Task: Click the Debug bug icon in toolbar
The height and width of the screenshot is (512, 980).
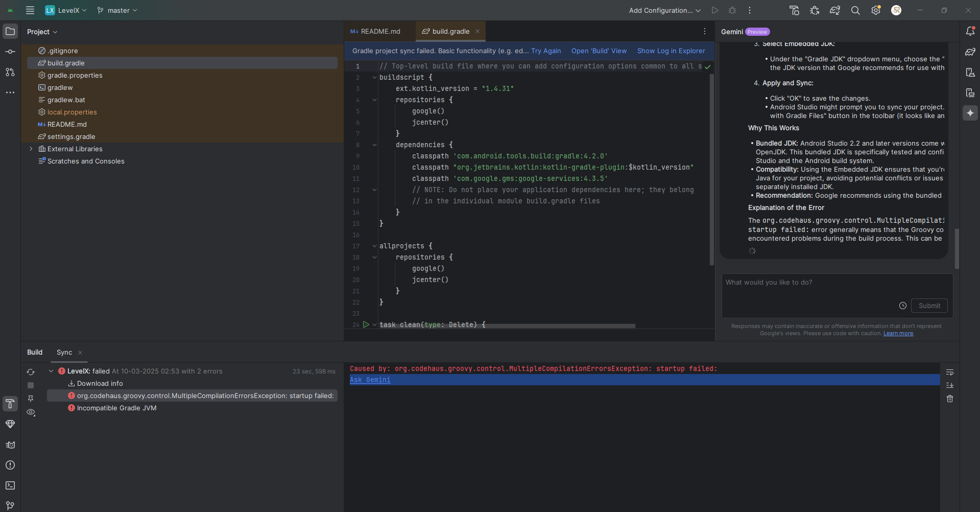Action: tap(732, 10)
